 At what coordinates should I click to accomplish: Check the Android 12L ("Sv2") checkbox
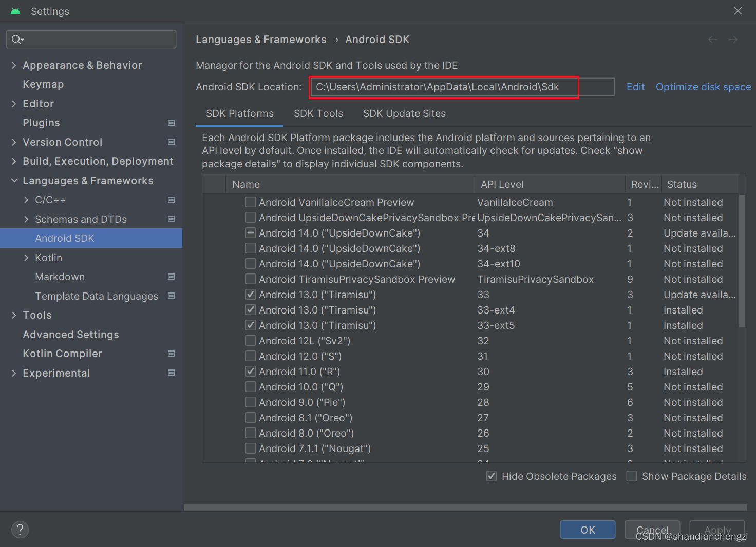(251, 341)
